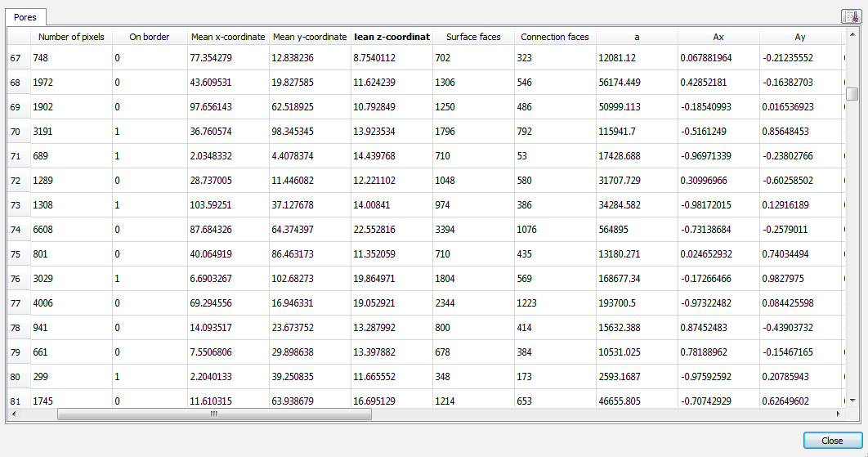This screenshot has height=457, width=868.
Task: Click the vertical scrollbar thumb
Action: pos(852,93)
